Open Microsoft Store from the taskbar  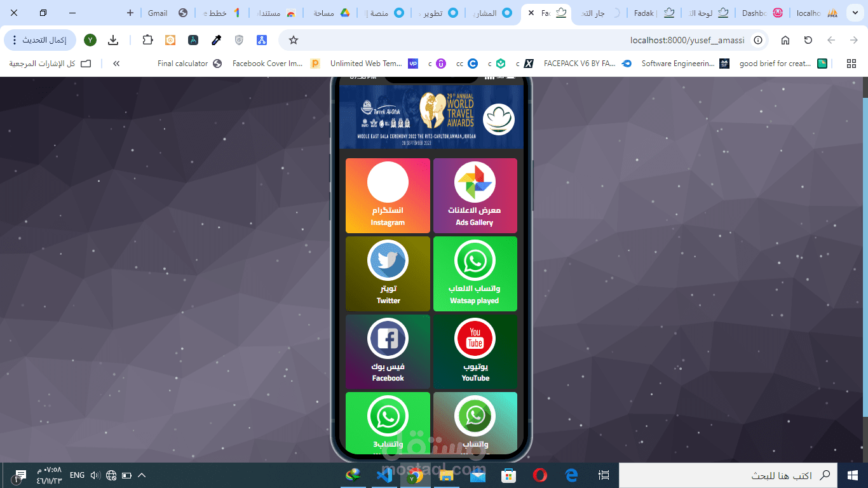[x=509, y=475]
